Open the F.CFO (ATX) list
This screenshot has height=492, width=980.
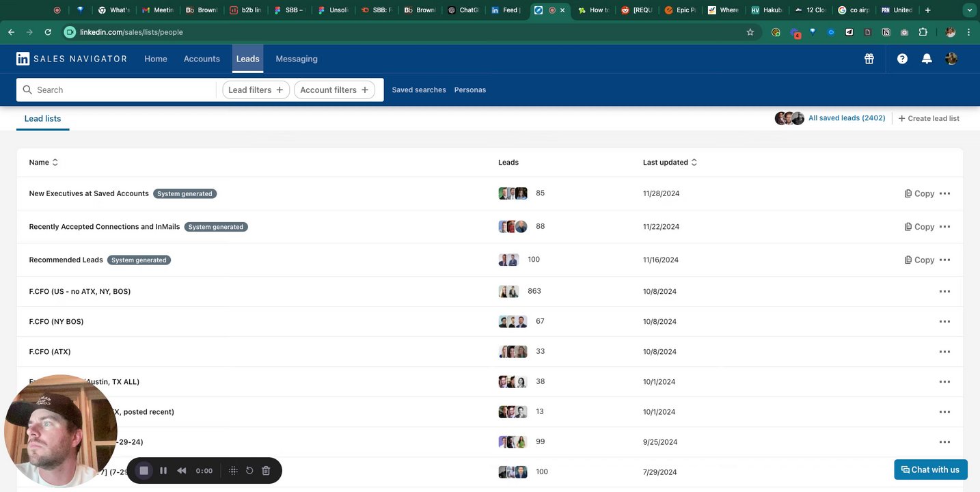coord(50,351)
